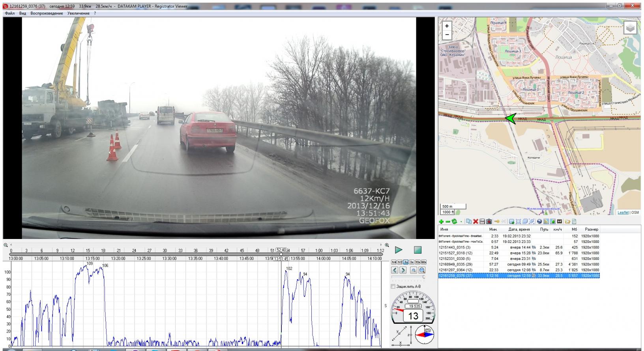Click the green circular refresh icon

[455, 222]
